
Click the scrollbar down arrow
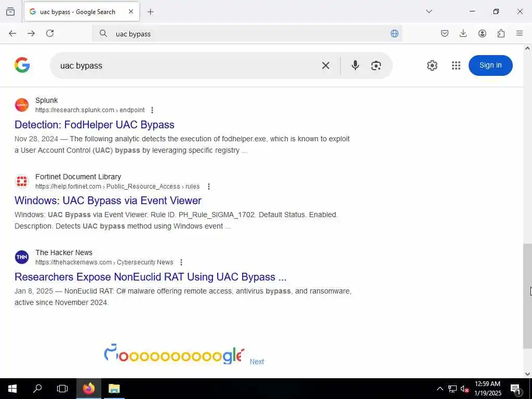click(x=527, y=374)
